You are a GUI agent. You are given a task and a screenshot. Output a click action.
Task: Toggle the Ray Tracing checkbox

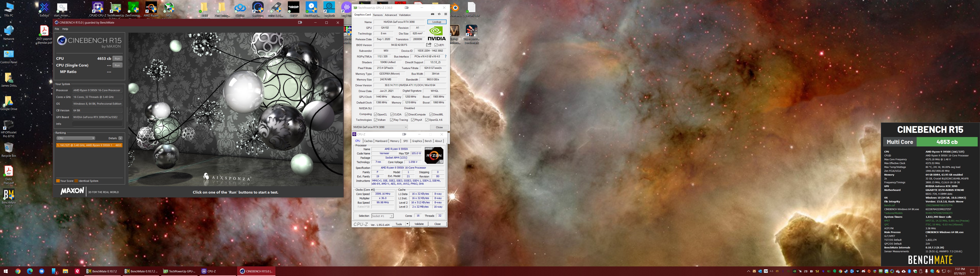point(392,120)
